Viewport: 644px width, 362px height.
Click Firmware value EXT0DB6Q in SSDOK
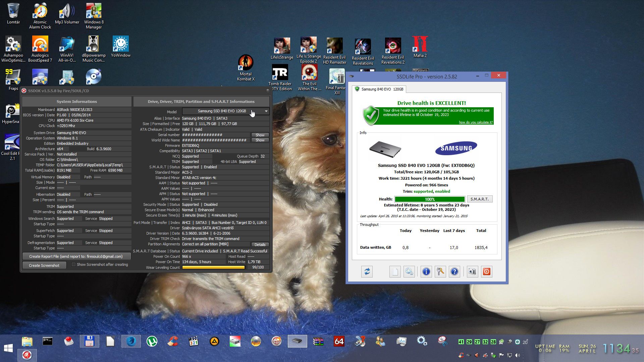click(x=191, y=145)
